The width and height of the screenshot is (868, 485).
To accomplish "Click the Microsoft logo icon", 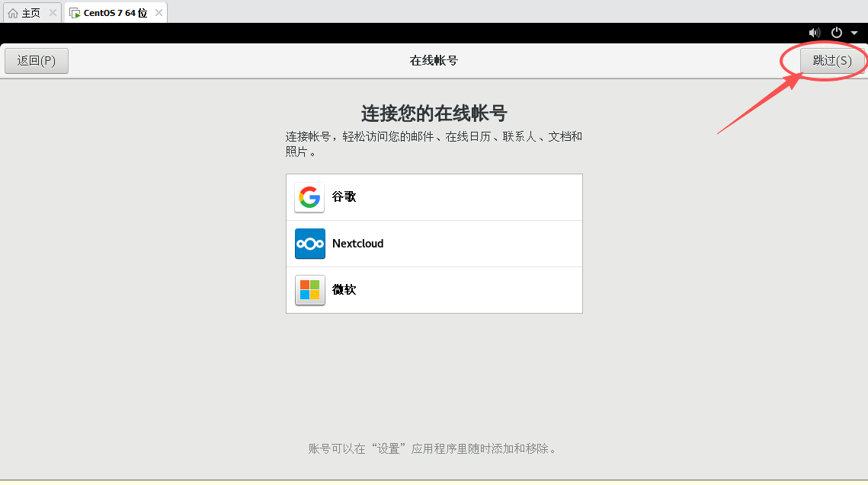I will (309, 290).
